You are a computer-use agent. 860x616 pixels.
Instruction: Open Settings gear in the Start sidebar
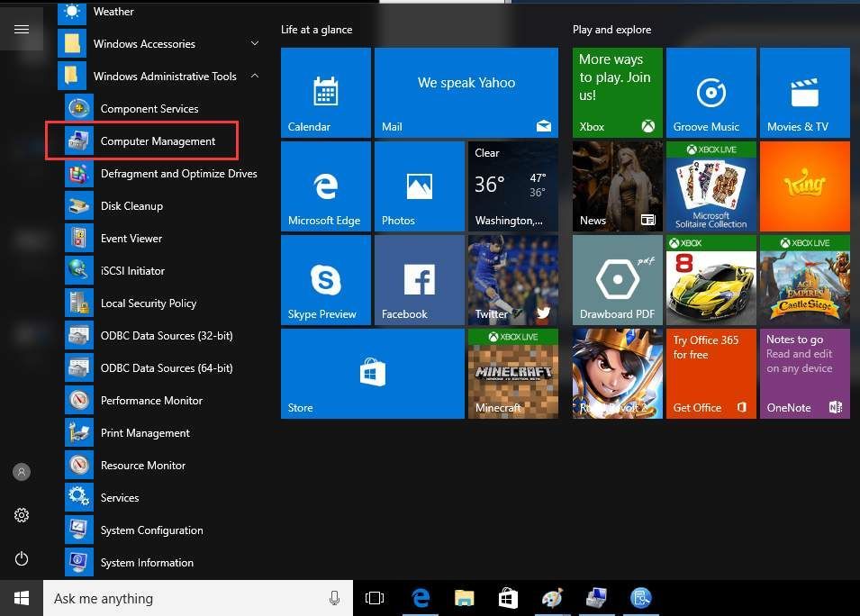coord(22,515)
